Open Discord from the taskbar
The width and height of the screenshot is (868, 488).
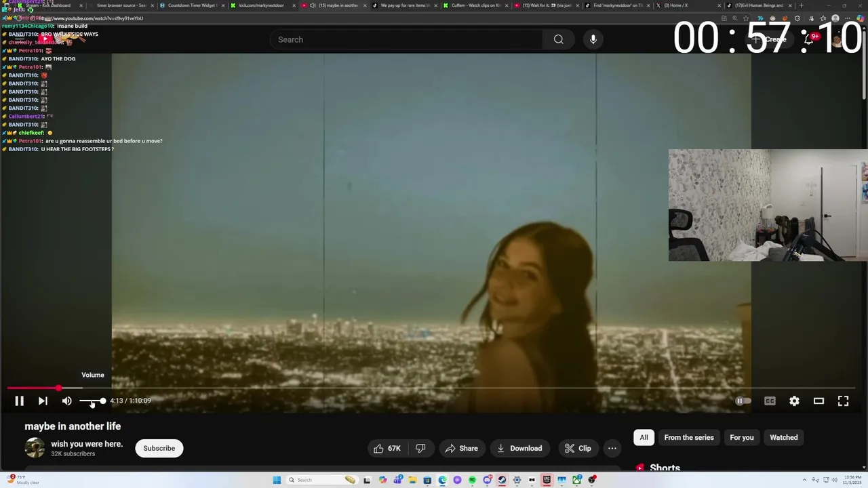coord(488,480)
